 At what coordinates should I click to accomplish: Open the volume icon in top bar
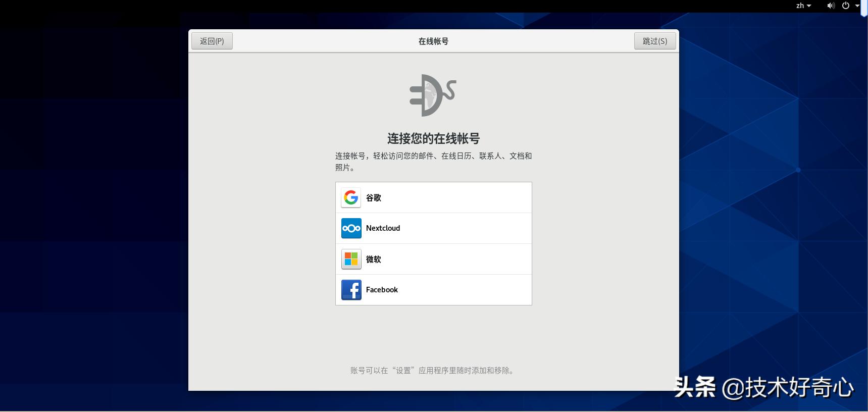pos(831,6)
